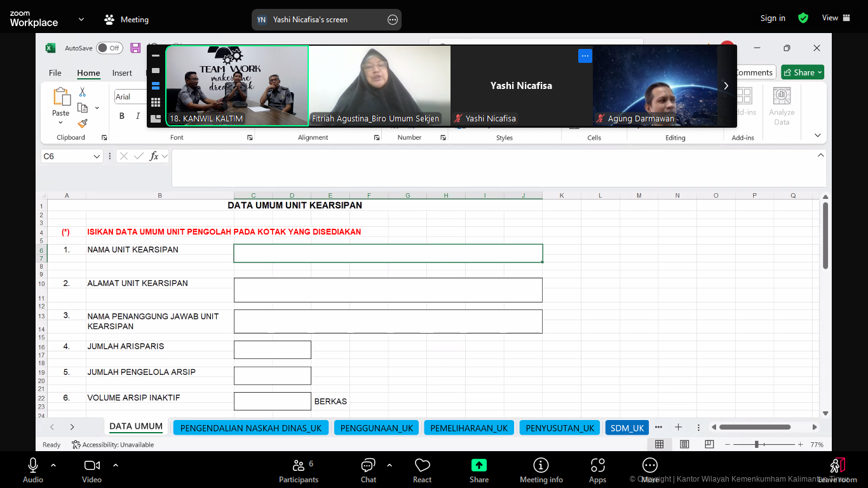
Task: Open Zoom Participants panel
Action: tap(299, 470)
